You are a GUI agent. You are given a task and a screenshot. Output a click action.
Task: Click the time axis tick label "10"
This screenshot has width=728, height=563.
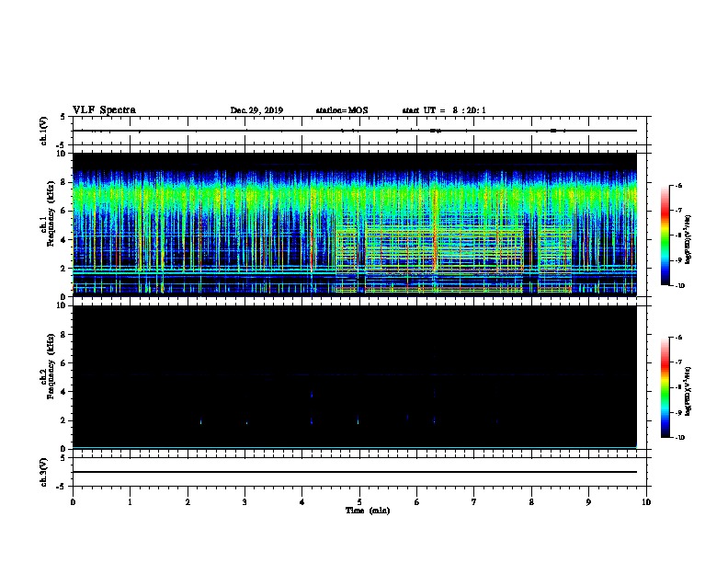click(646, 502)
